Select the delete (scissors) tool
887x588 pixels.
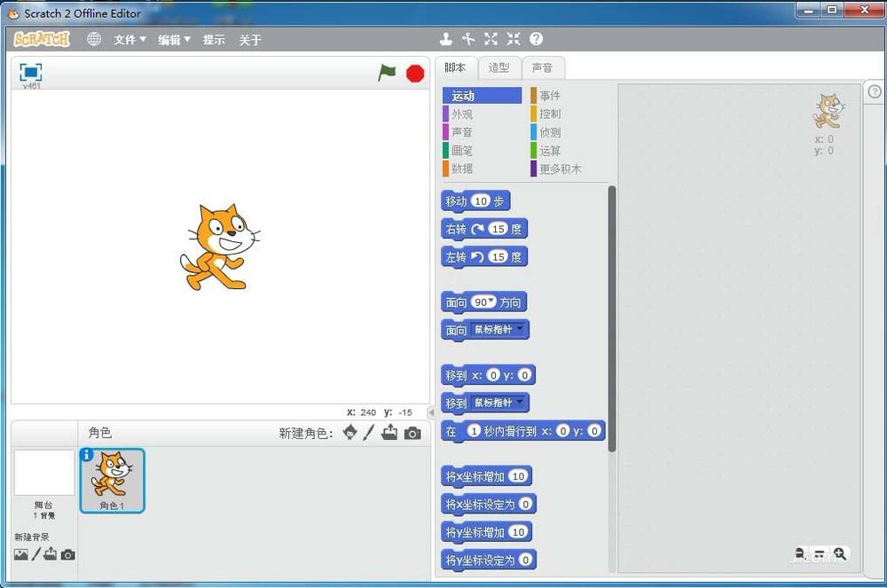[469, 38]
